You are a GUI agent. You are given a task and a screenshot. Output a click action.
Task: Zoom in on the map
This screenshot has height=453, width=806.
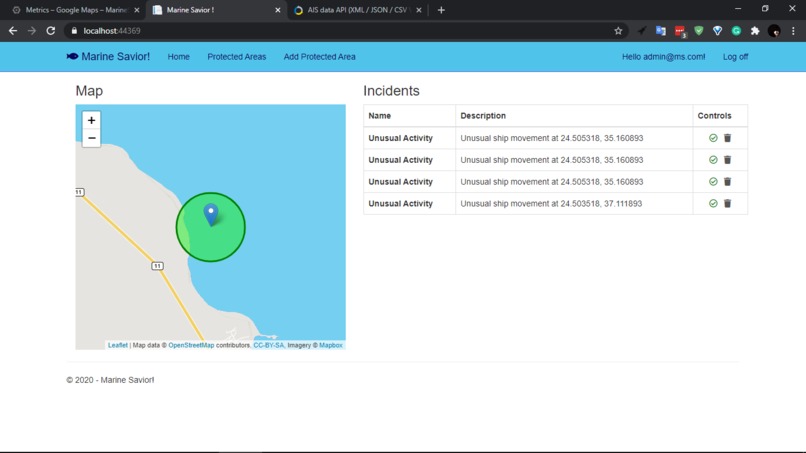pos(91,120)
